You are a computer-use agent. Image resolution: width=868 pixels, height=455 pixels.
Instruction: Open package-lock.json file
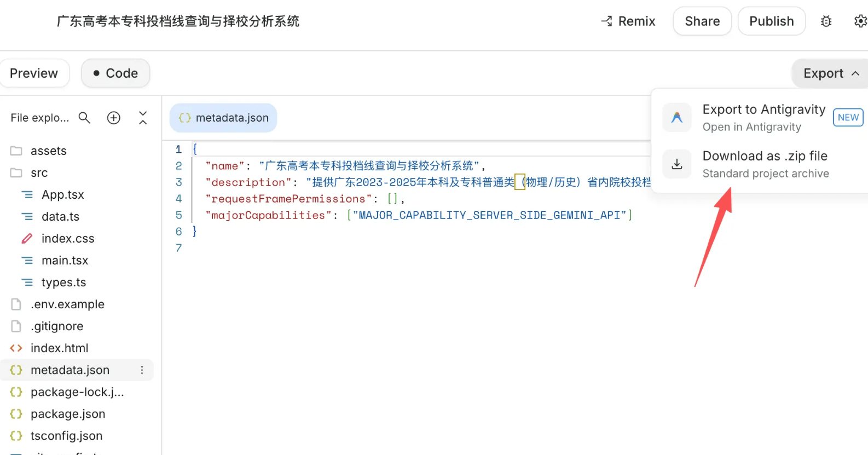(77, 392)
